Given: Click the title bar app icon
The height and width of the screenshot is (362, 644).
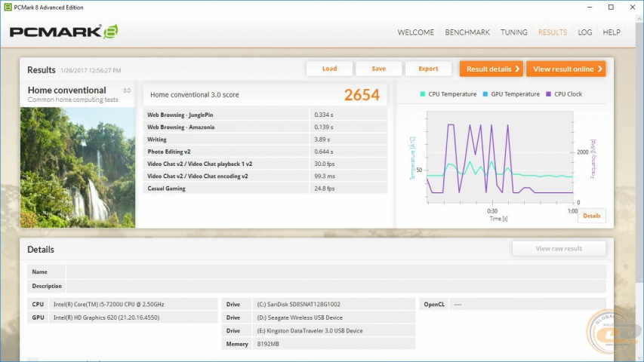Looking at the screenshot, I should click(7, 7).
